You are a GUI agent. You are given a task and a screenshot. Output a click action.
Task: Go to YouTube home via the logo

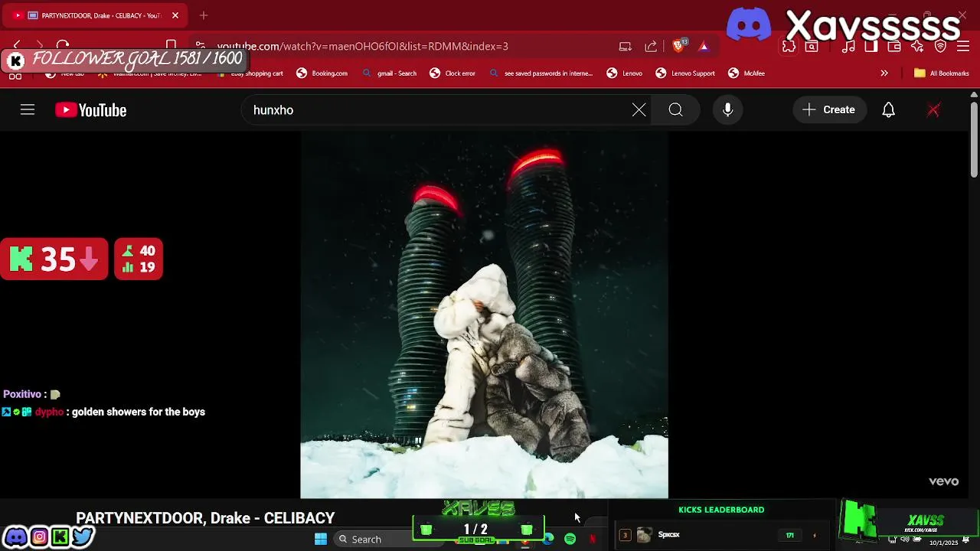[x=90, y=110]
